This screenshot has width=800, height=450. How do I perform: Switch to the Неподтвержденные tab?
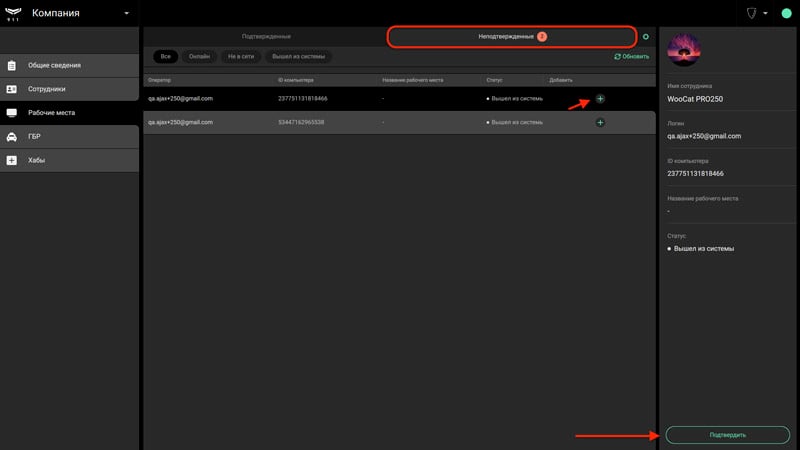(512, 37)
